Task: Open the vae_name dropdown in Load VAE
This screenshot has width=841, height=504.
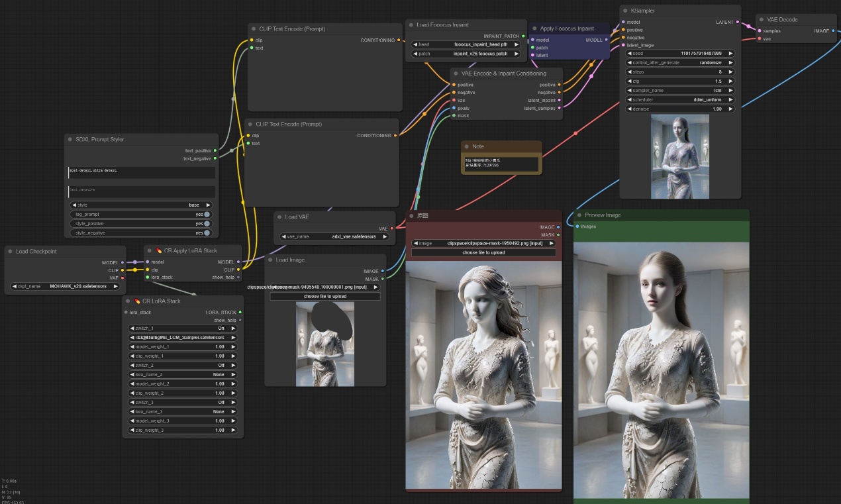Action: pos(333,236)
